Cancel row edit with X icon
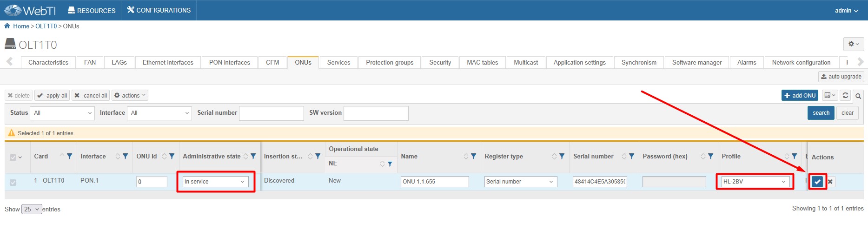Image resolution: width=868 pixels, height=243 pixels. pyautogui.click(x=830, y=182)
